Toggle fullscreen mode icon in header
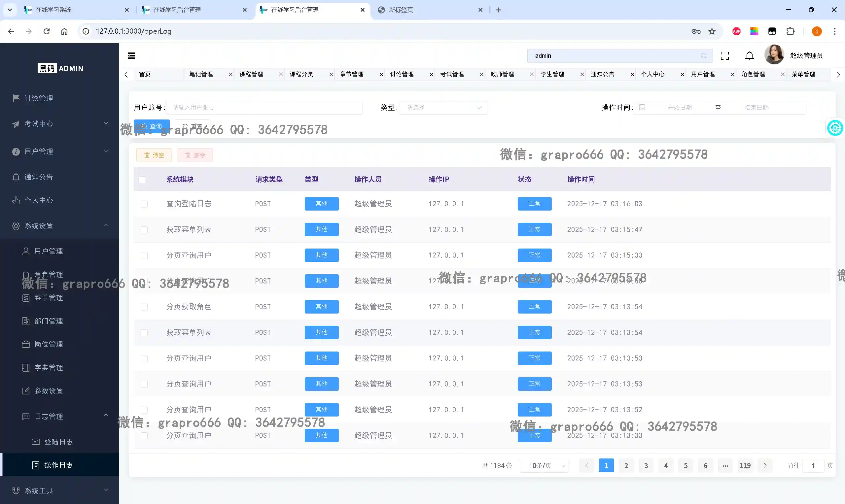 coord(724,56)
